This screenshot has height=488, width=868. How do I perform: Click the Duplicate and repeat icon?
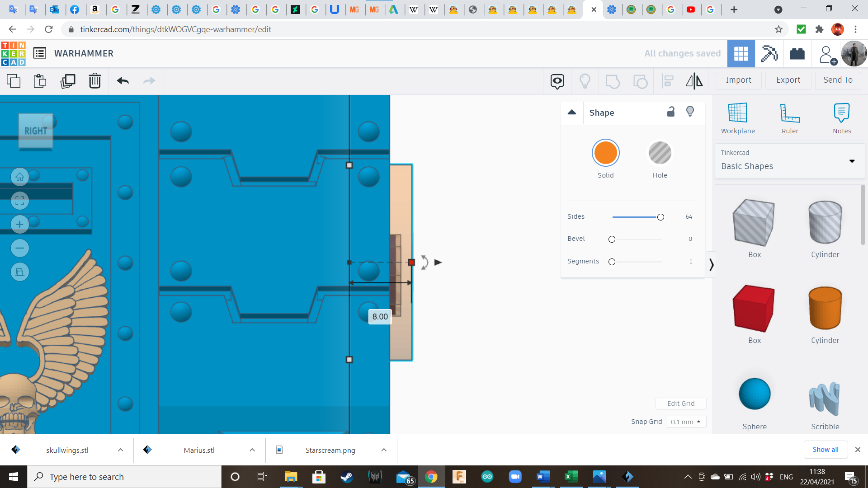click(68, 81)
